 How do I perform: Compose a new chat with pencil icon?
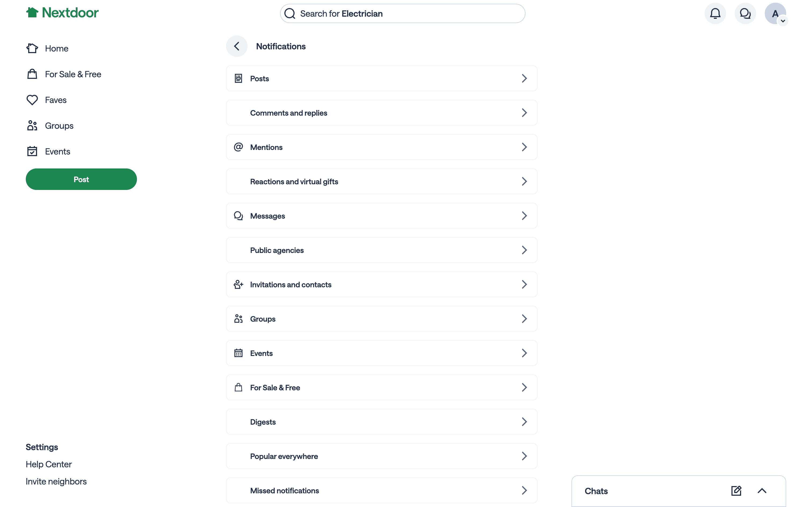click(x=736, y=491)
